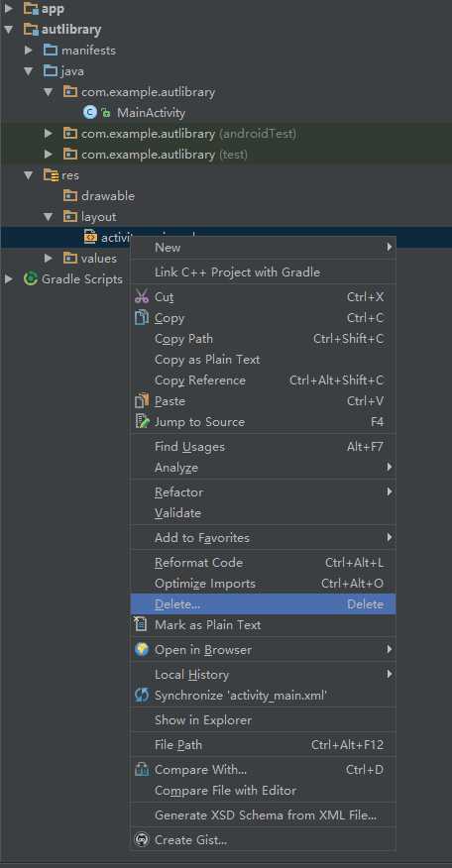The width and height of the screenshot is (452, 868).
Task: Click the Compare With icon
Action: point(142,770)
